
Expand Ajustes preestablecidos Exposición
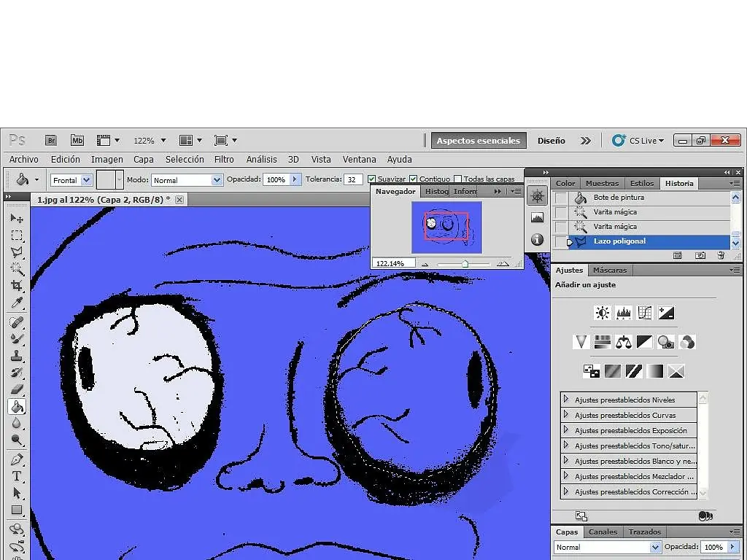[566, 429]
